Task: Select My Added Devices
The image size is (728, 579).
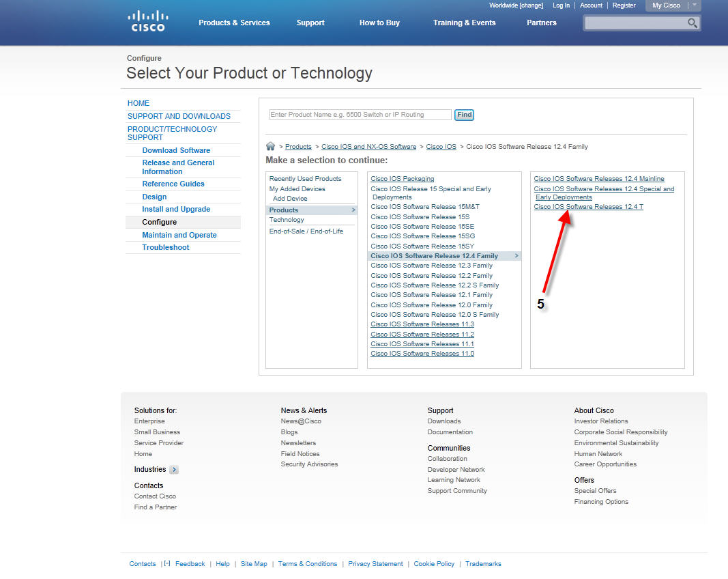Action: click(297, 189)
